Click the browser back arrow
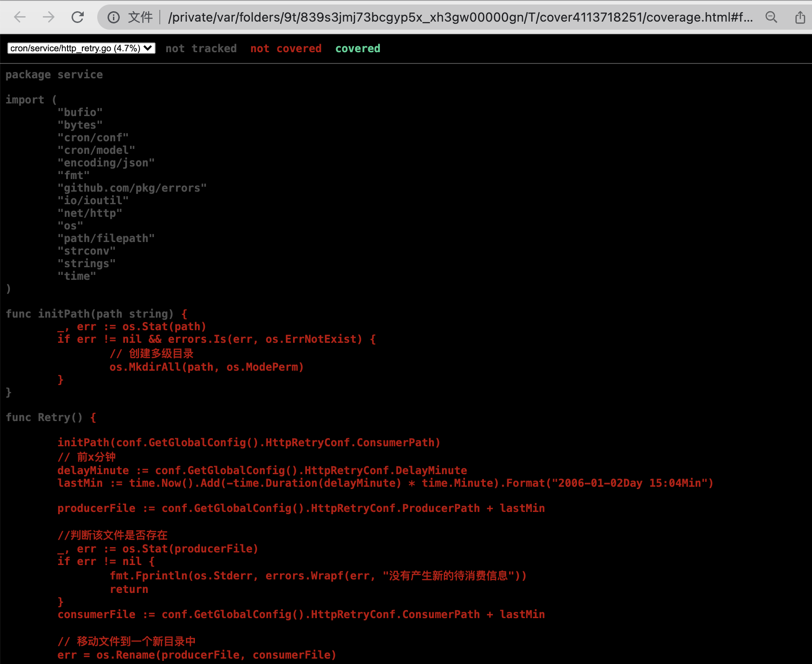 pos(20,17)
